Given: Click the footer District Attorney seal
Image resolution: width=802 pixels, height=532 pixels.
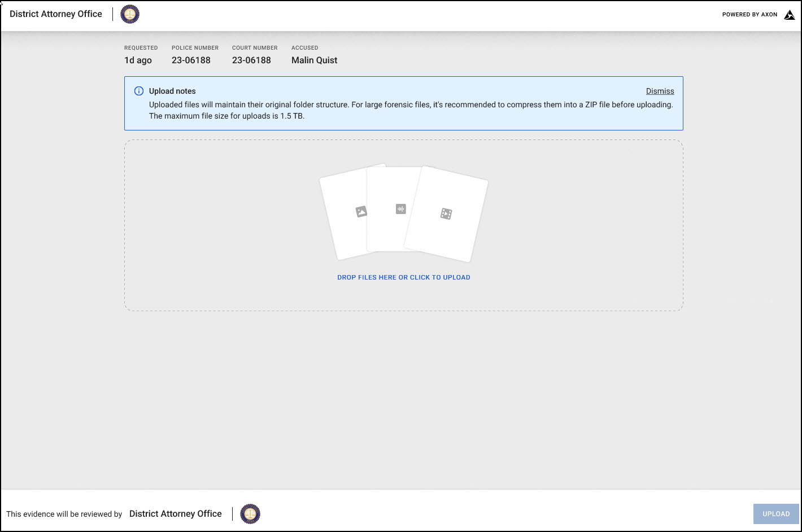Looking at the screenshot, I should 250,514.
